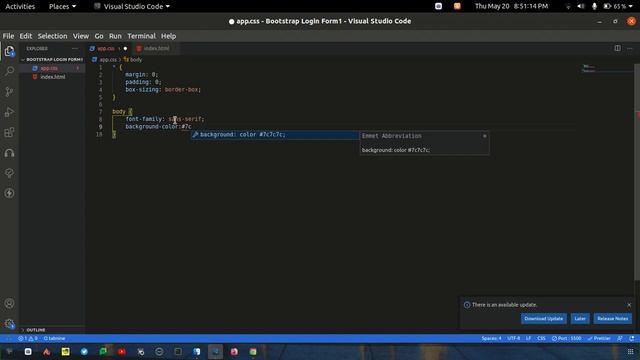The image size is (640, 360).
Task: Click Download Update button
Action: click(x=543, y=318)
